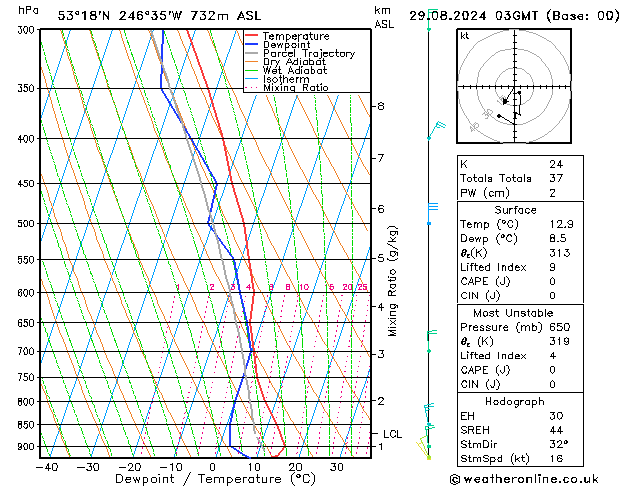629x486 pixels.
Task: Click the Most Unstable Pressure value 650
Action: click(x=560, y=327)
